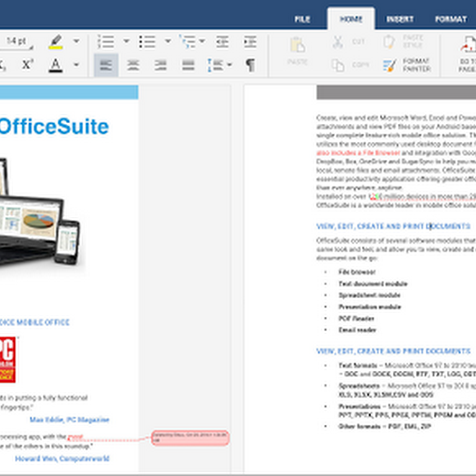Click the Other formats bullet line

point(385,426)
